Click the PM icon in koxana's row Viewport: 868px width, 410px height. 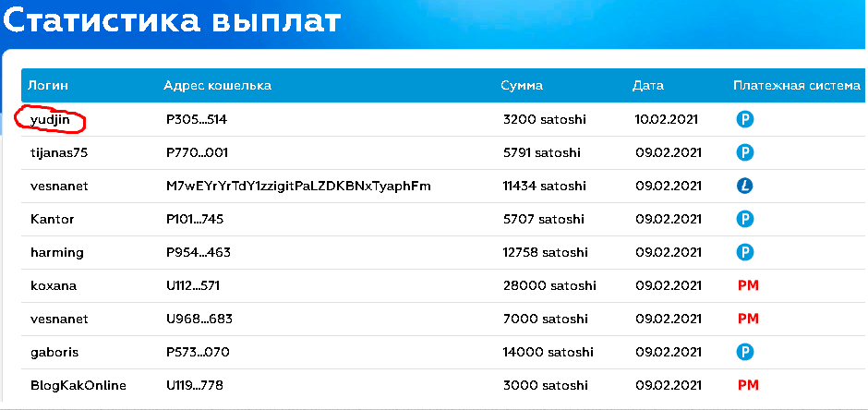[x=748, y=285]
